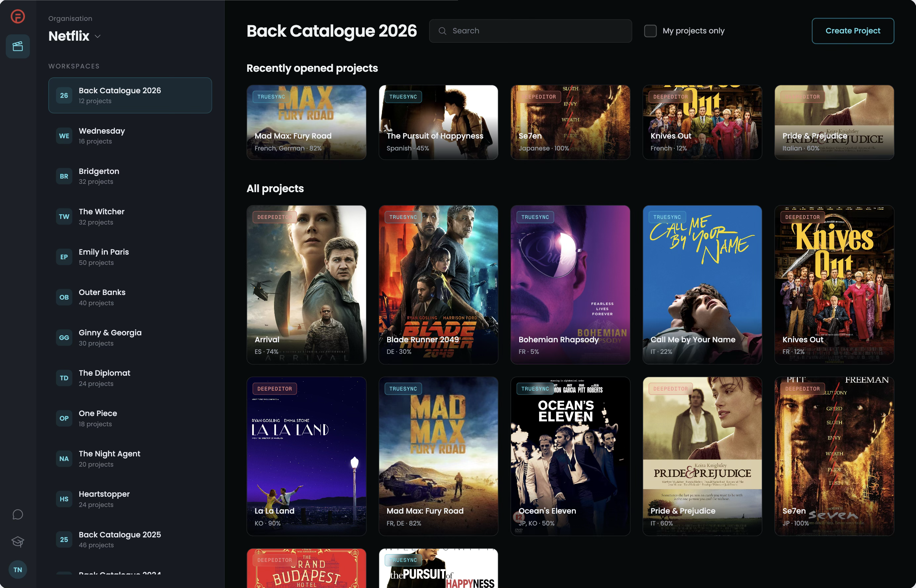916x588 pixels.
Task: Focus the Search input field
Action: [x=530, y=31]
